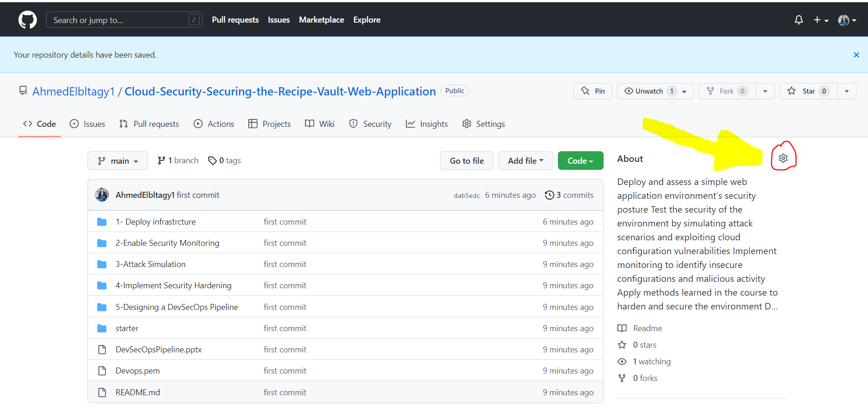The width and height of the screenshot is (868, 410).
Task: Open the plus create-new menu
Action: click(x=821, y=20)
